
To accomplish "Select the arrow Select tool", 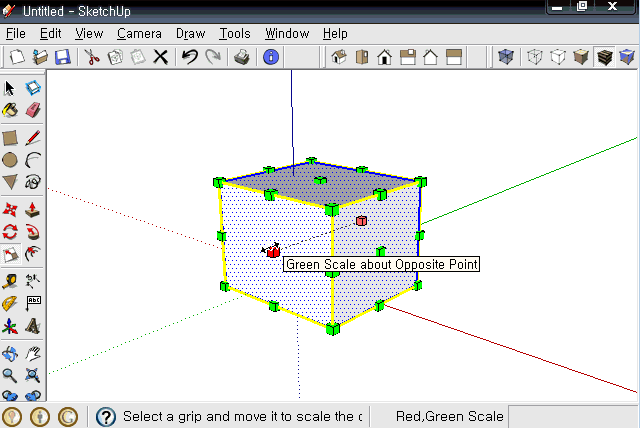I will (x=10, y=88).
